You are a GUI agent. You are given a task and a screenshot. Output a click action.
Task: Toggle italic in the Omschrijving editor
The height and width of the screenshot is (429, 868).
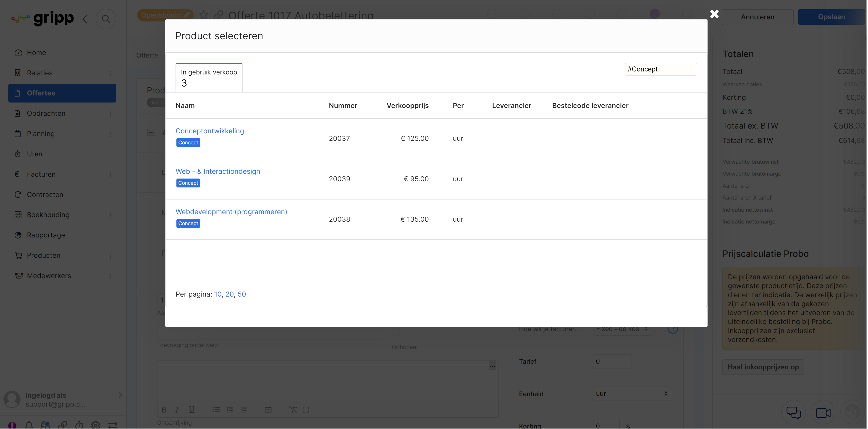[177, 409]
